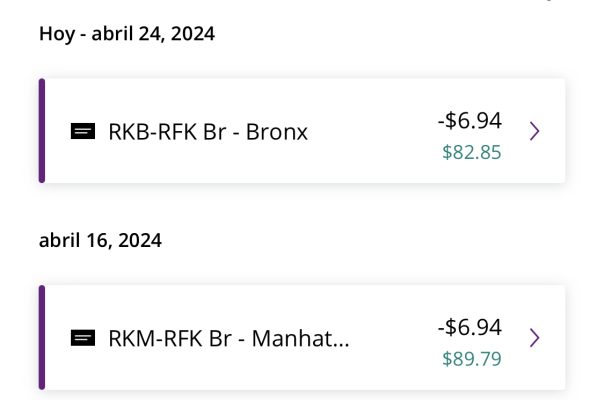Click the purple accent bar on Manhattan card
Viewport: 604px width, 400px height.
(42, 338)
